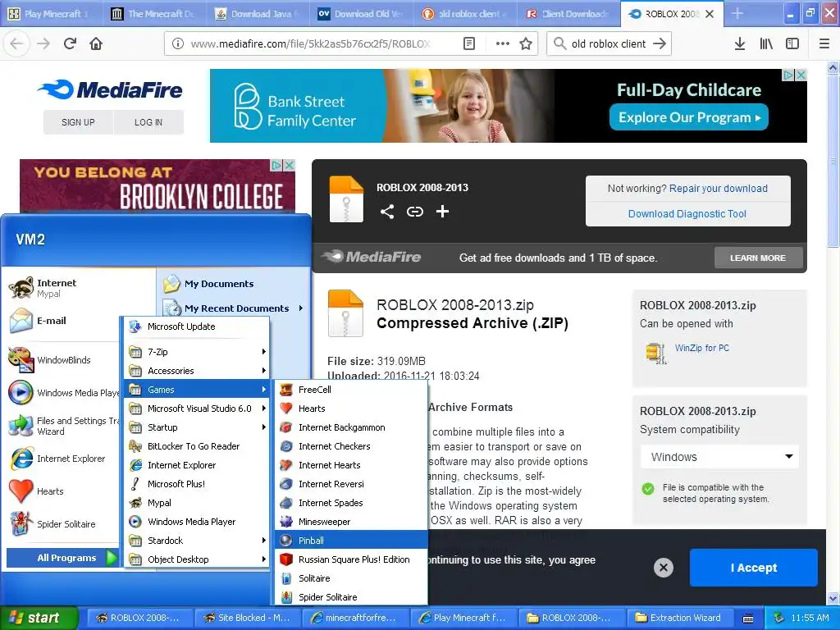The image size is (840, 630).
Task: Open BitLocker To Go Reader
Action: tap(197, 446)
